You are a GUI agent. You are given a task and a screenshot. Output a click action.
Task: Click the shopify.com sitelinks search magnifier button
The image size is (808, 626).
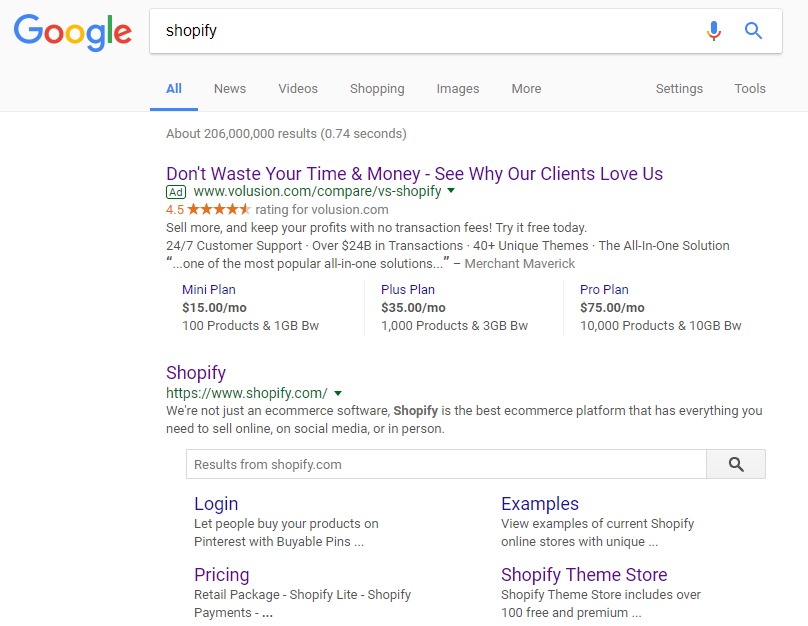(x=736, y=464)
